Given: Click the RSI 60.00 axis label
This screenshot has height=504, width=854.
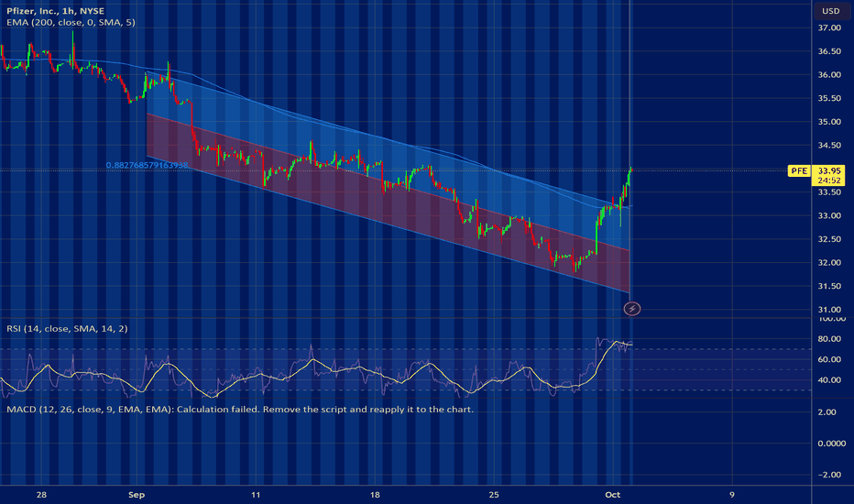Looking at the screenshot, I should [x=829, y=359].
